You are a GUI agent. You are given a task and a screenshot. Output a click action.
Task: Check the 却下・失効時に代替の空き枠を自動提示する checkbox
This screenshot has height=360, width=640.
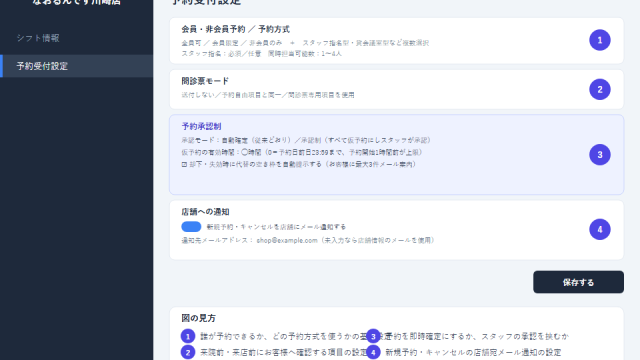(x=184, y=164)
